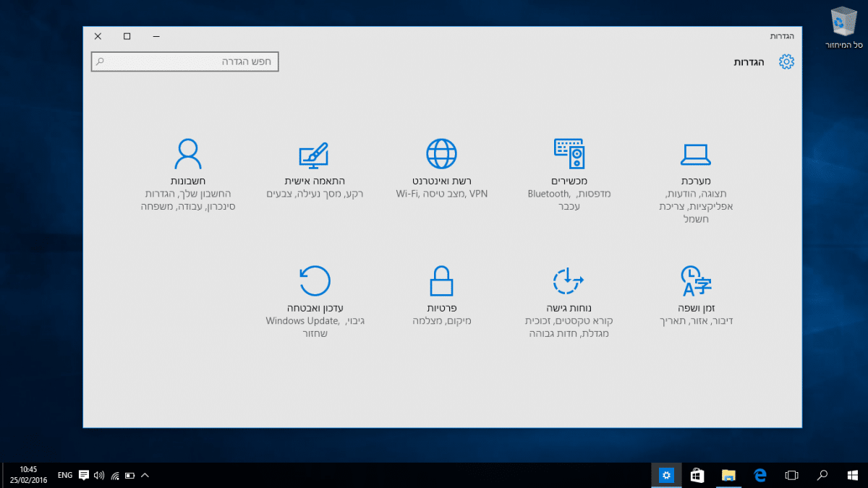Open Recycle Bin on the desktop
This screenshot has width=868, height=488.
coord(843,23)
